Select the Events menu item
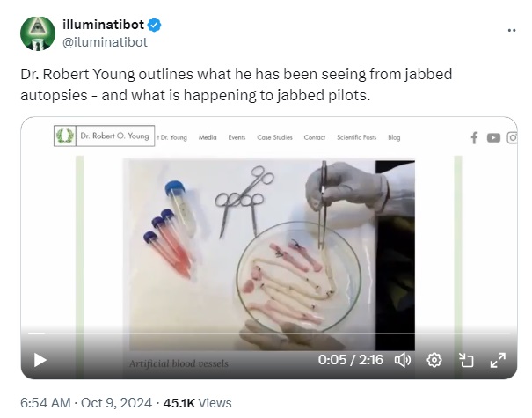This screenshot has width=532, height=418. [x=237, y=137]
